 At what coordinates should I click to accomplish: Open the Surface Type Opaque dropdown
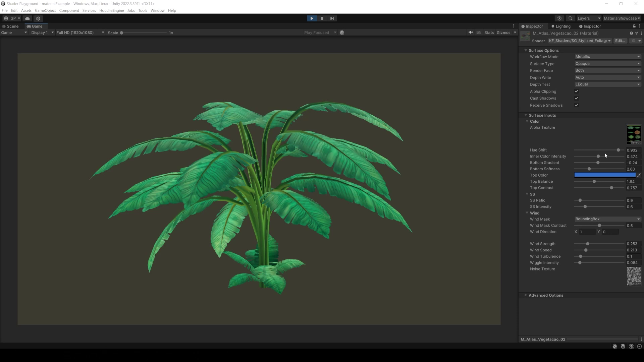pos(607,64)
